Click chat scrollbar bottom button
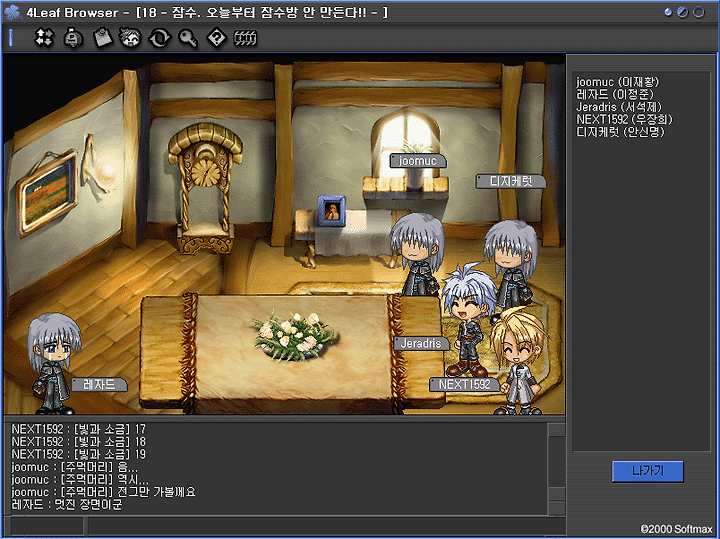This screenshot has height=539, width=720. [557, 508]
